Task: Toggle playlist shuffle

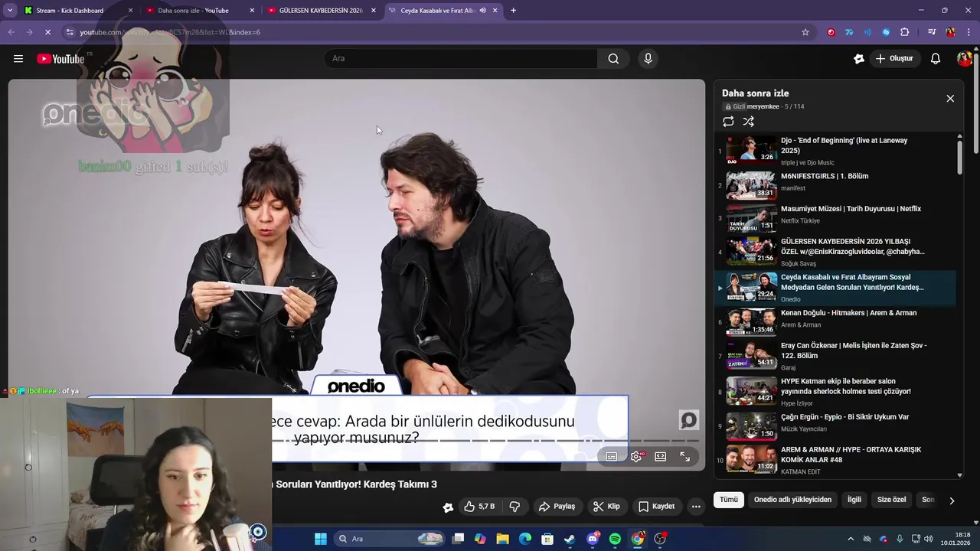Action: point(749,122)
